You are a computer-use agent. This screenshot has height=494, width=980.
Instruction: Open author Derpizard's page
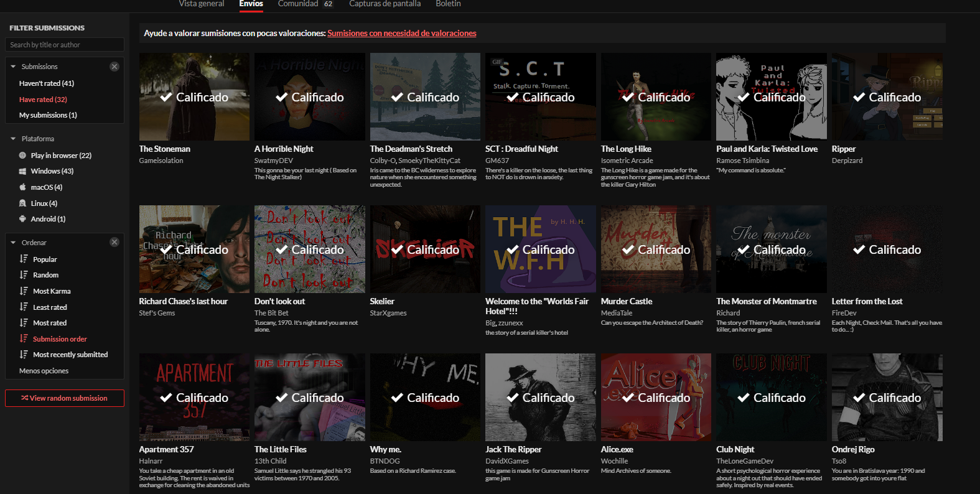pos(847,161)
